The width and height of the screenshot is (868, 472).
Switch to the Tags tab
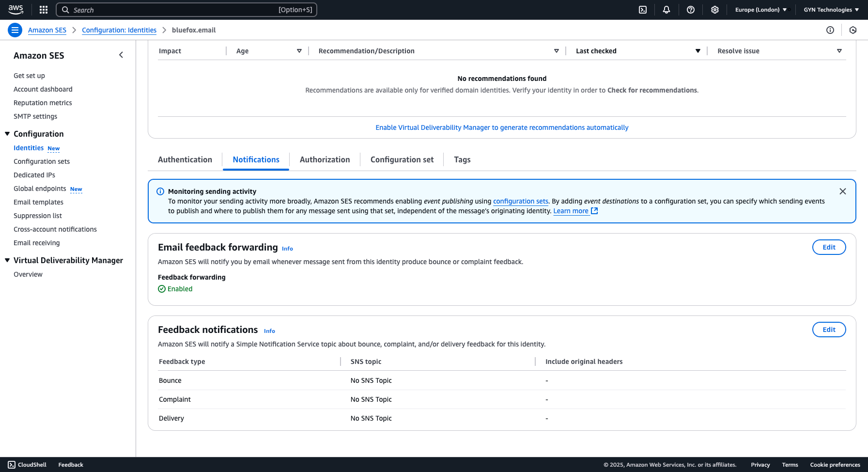click(462, 159)
